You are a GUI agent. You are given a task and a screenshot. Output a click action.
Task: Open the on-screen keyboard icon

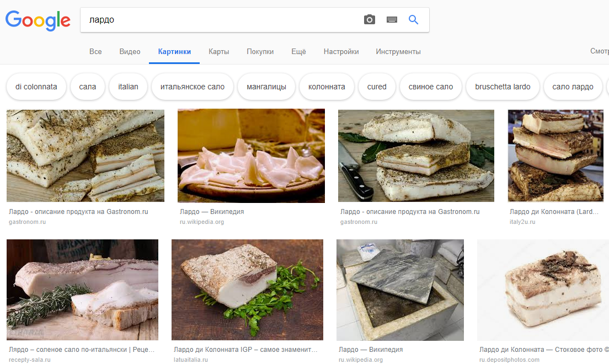[392, 19]
